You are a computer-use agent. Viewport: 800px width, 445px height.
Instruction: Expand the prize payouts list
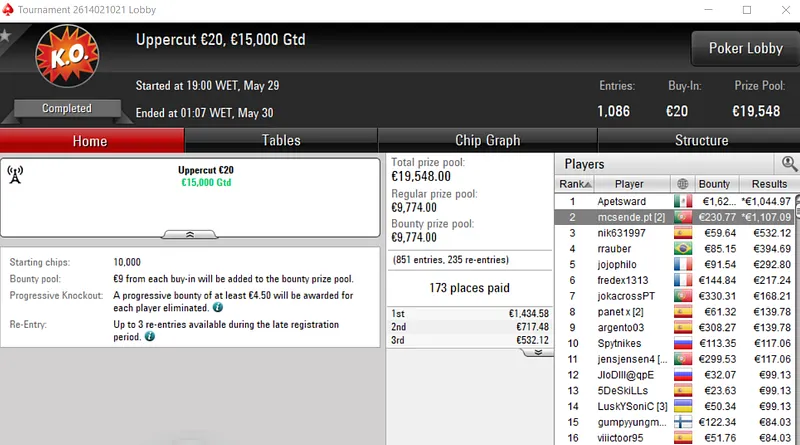tap(537, 352)
